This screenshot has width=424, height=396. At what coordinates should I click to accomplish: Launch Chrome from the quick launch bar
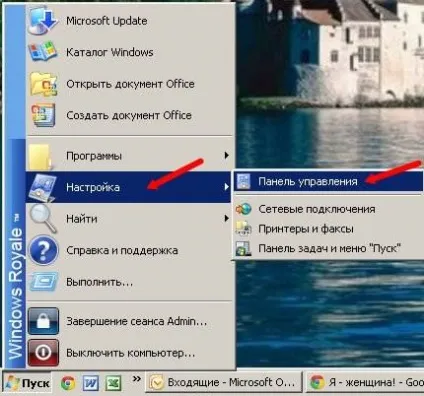[x=68, y=383]
